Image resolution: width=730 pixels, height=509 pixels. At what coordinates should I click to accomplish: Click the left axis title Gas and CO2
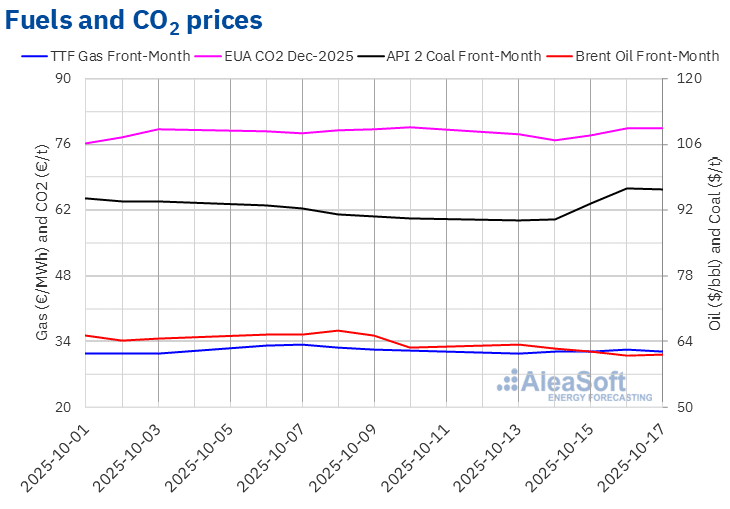[x=43, y=242]
